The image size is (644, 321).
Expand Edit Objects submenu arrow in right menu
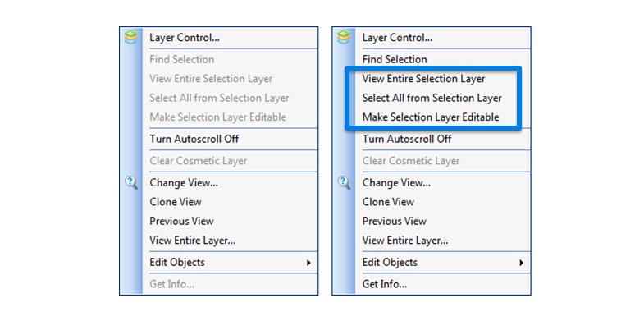tap(522, 263)
